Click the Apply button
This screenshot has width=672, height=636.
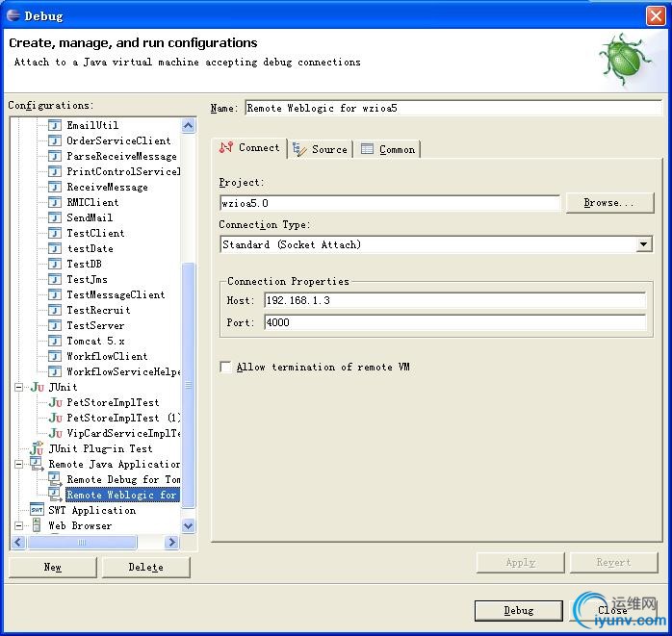click(x=520, y=562)
